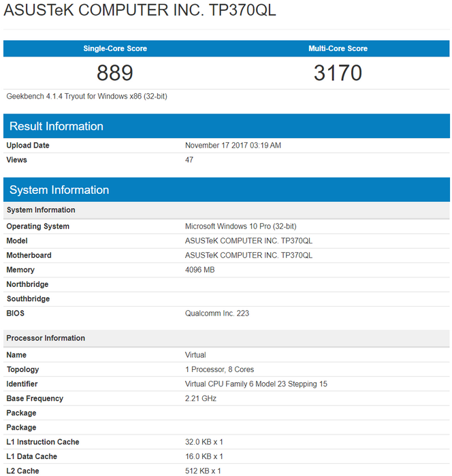Select Microsoft Windows 10 Pro (32-bit) value
This screenshot has width=452, height=476.
(241, 226)
